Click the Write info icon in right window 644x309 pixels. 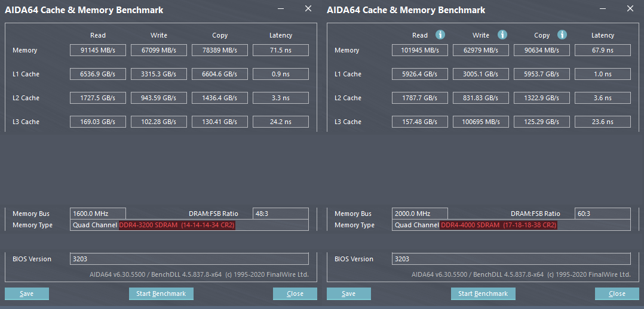[x=502, y=35]
